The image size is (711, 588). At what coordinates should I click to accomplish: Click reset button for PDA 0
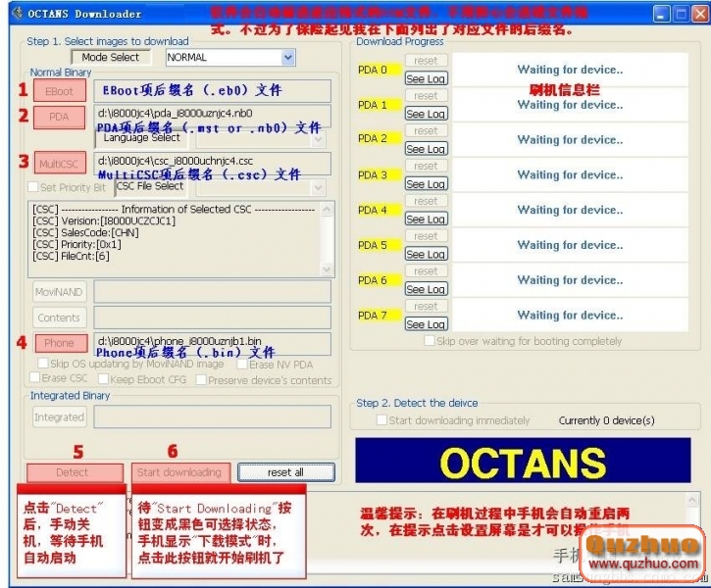point(426,60)
